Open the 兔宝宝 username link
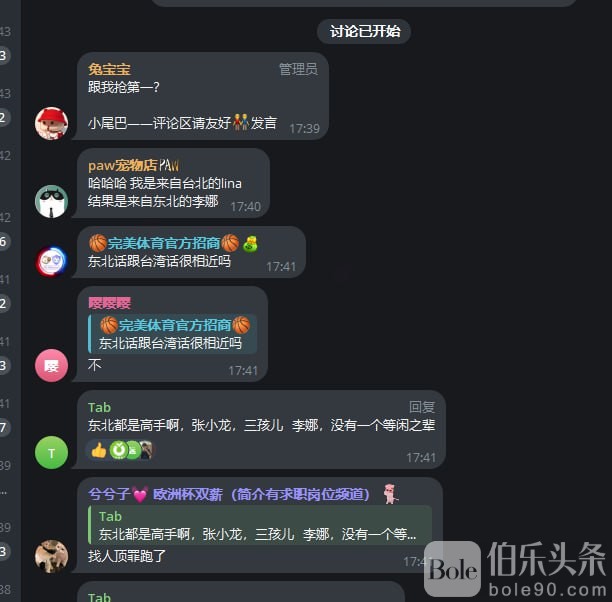Screen dimensions: 612x602 pos(109,69)
